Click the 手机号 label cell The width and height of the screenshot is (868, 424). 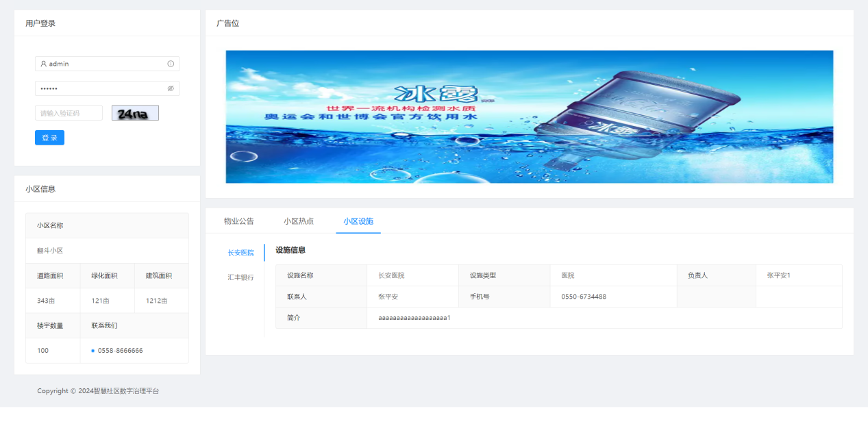click(504, 297)
